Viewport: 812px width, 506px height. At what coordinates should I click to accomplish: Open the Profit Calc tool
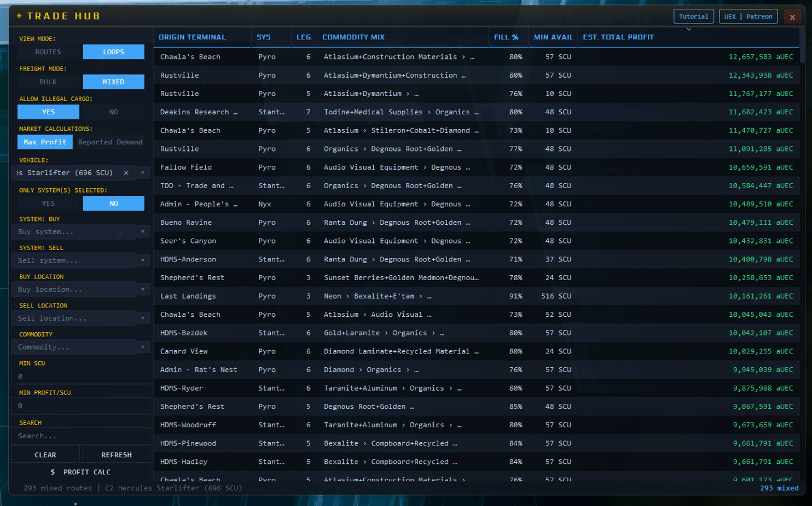pyautogui.click(x=80, y=472)
